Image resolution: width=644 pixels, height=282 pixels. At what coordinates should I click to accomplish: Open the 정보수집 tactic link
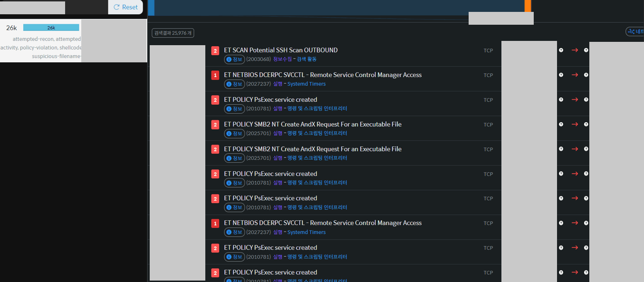[282, 59]
